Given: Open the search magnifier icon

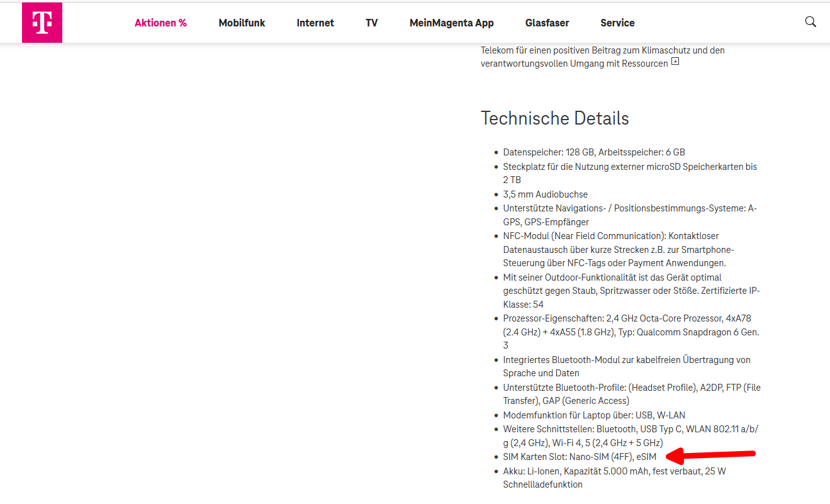Looking at the screenshot, I should [x=810, y=22].
